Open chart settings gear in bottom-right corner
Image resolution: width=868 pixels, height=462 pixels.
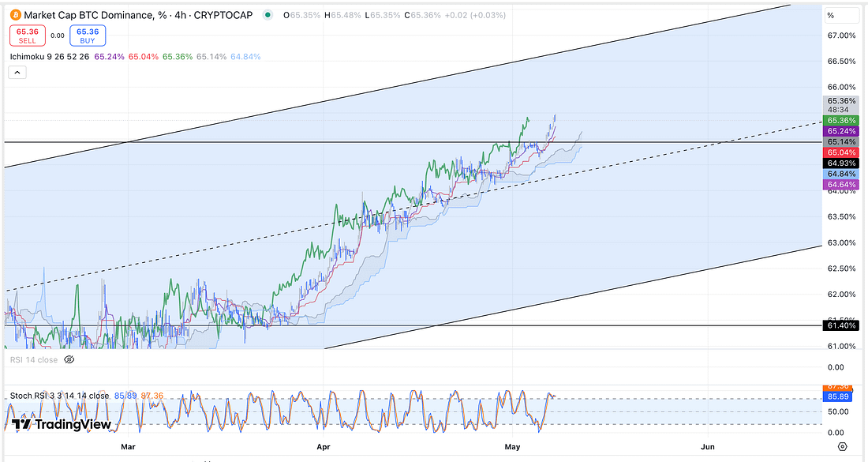(x=843, y=447)
